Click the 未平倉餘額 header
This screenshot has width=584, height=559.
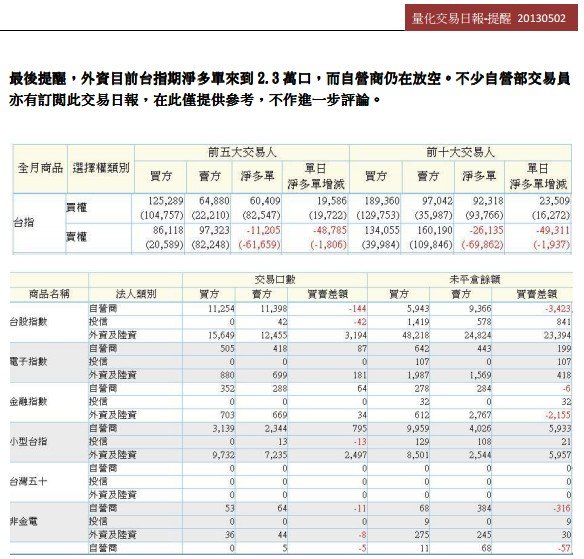click(474, 280)
